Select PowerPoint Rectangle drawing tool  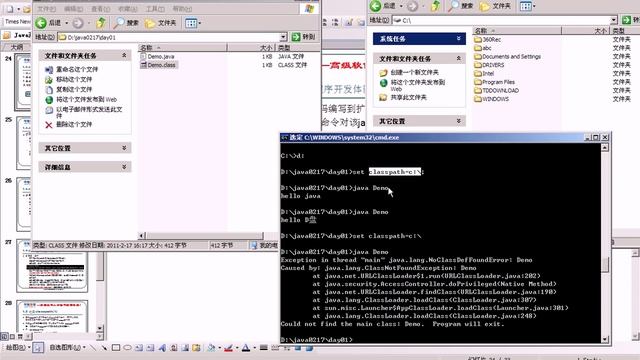116,348
